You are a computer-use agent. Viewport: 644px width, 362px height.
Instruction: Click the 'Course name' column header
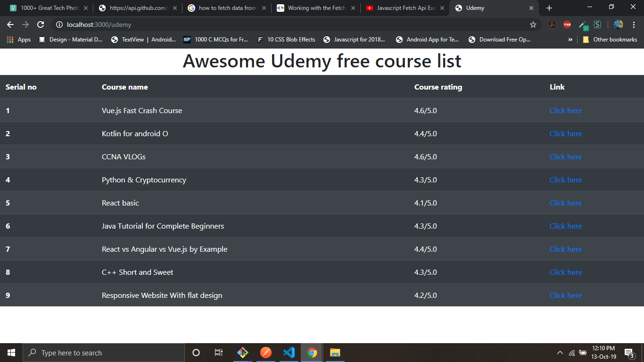click(x=124, y=87)
